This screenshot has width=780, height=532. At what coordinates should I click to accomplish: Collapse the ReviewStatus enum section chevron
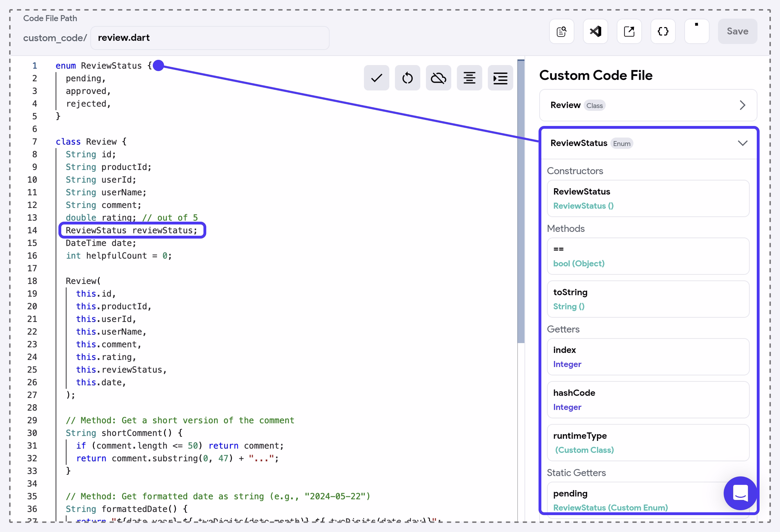click(x=743, y=143)
